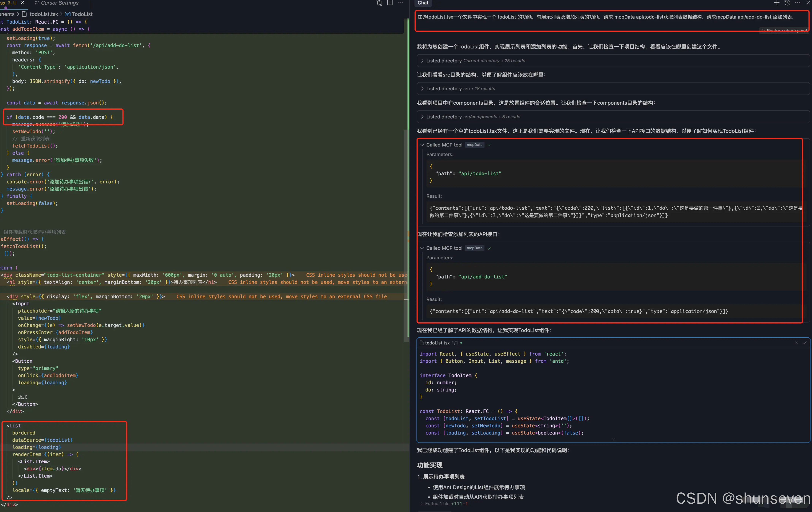Viewport: 812px width, 512px height.
Task: Start a new chat with plus icon
Action: [x=777, y=3]
